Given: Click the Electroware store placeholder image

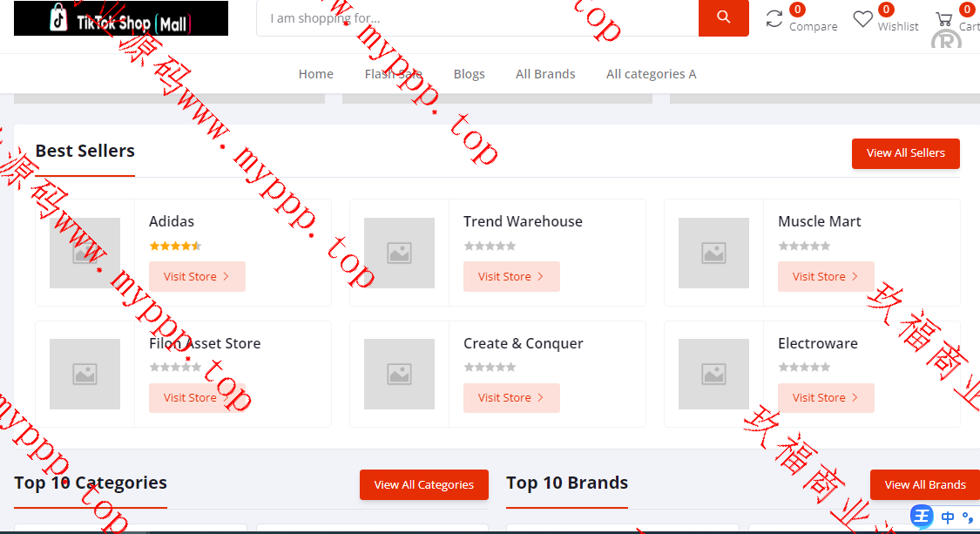Looking at the screenshot, I should coord(713,374).
